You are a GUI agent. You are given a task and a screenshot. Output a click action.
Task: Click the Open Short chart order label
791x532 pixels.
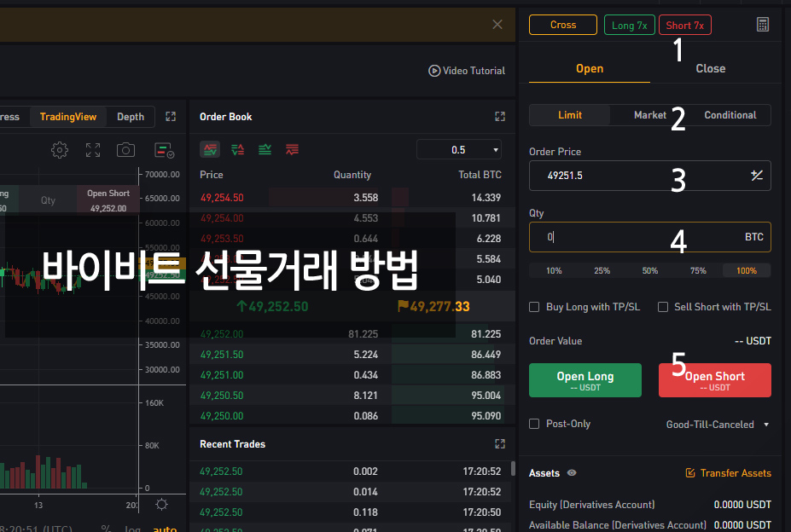pyautogui.click(x=108, y=200)
